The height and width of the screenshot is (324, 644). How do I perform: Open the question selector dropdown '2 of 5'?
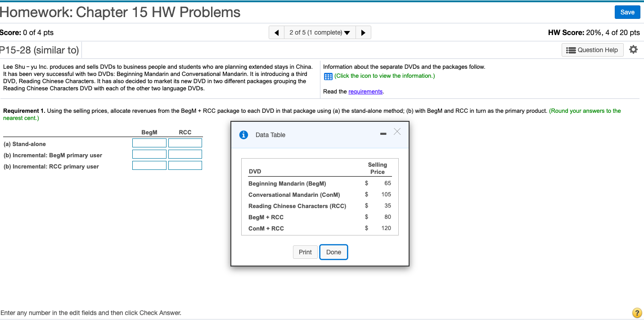[320, 32]
